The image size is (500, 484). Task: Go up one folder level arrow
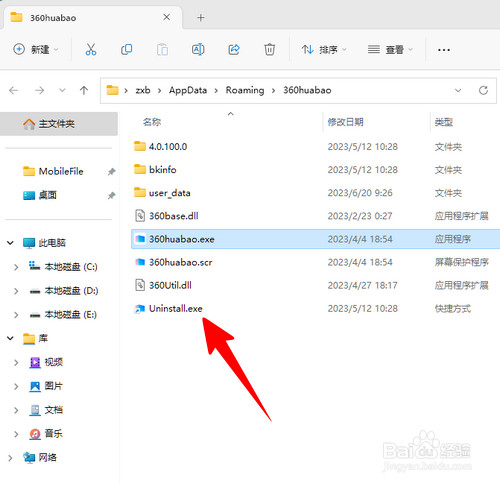coord(84,90)
